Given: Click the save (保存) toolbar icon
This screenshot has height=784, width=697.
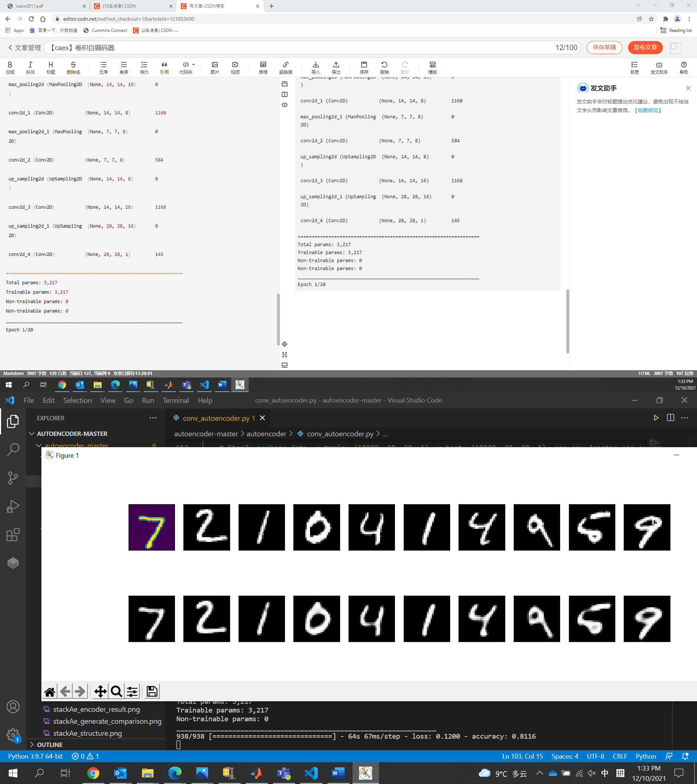Looking at the screenshot, I should [x=364, y=67].
